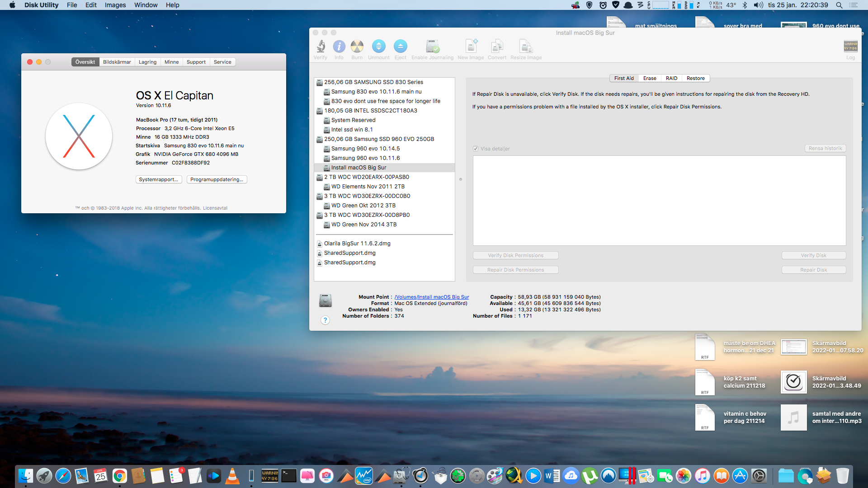Select Service tab in About This Mac
The height and width of the screenshot is (488, 868).
pos(222,62)
